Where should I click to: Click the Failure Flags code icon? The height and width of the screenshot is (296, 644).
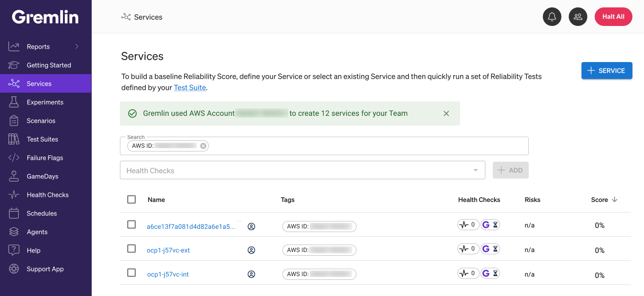coord(14,157)
